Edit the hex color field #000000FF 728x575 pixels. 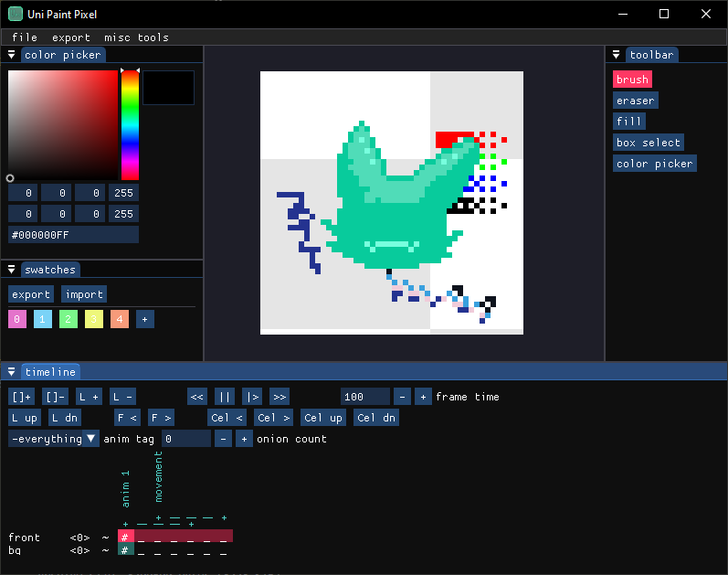73,235
